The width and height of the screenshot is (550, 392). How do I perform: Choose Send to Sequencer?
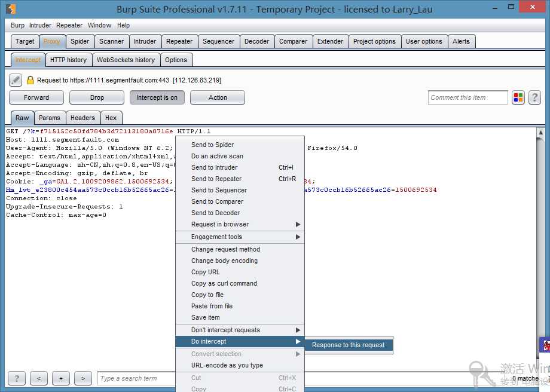coord(240,190)
